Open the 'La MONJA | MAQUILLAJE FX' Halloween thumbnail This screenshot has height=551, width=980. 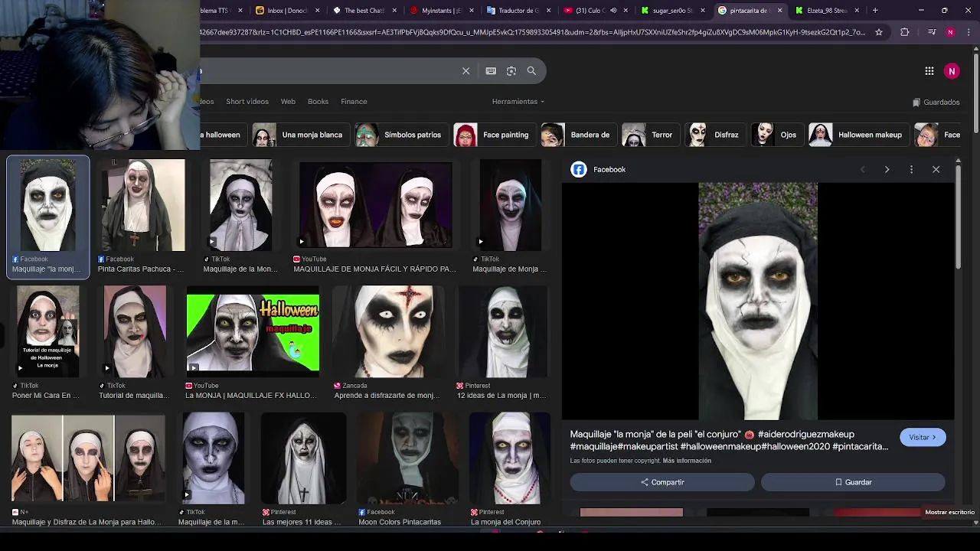(253, 331)
